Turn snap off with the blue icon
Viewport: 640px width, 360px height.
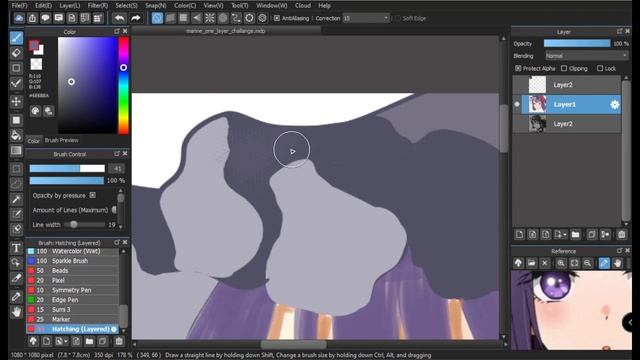pyautogui.click(x=157, y=18)
